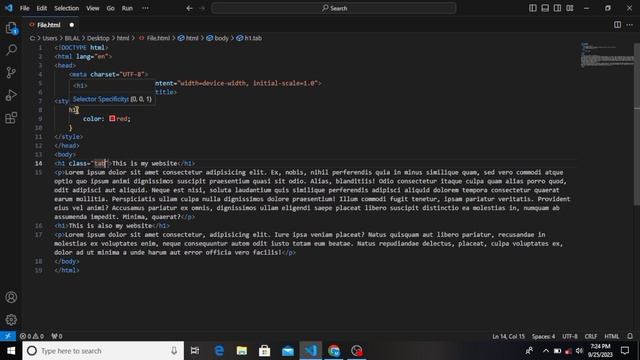The height and width of the screenshot is (360, 640).
Task: Open the red color swatch picker
Action: [x=112, y=118]
